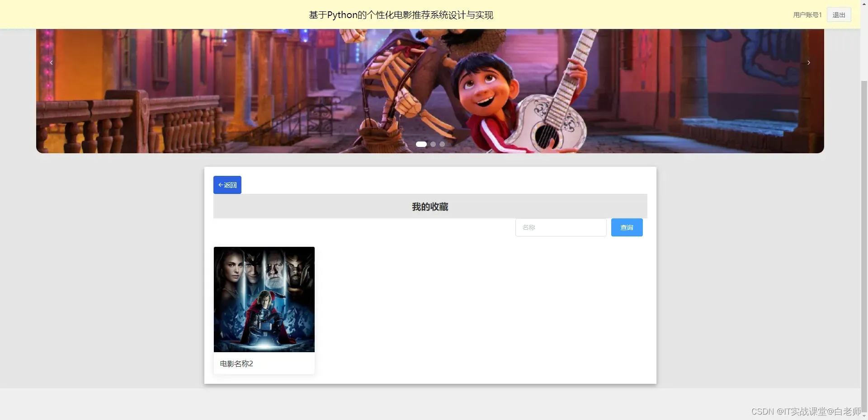Select the first carousel indicator
The width and height of the screenshot is (868, 420).
pos(421,144)
